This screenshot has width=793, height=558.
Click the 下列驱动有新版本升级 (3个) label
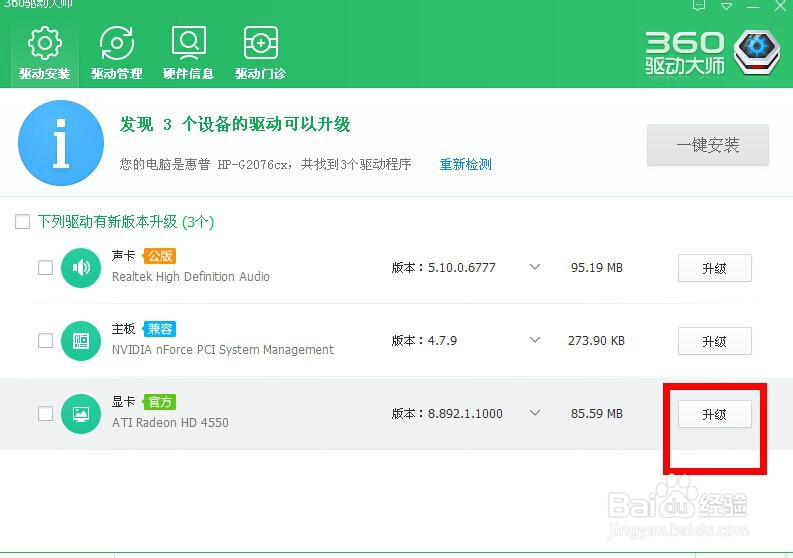click(x=126, y=222)
